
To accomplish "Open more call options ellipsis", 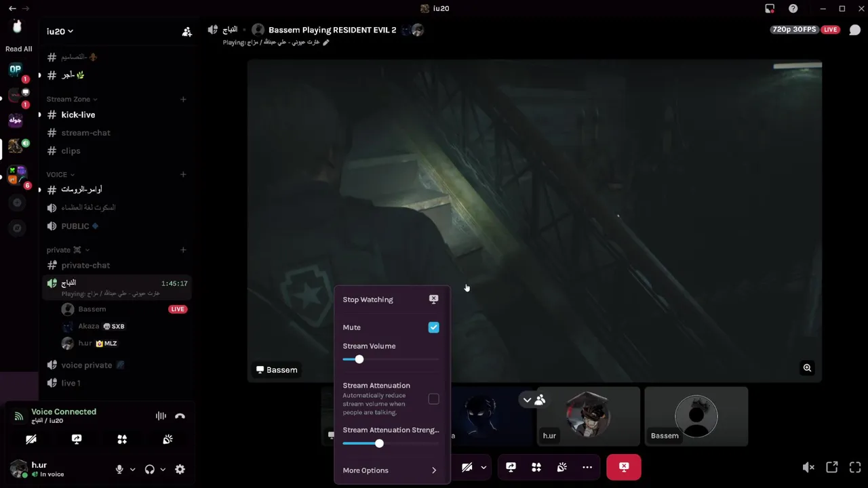I will [x=587, y=467].
